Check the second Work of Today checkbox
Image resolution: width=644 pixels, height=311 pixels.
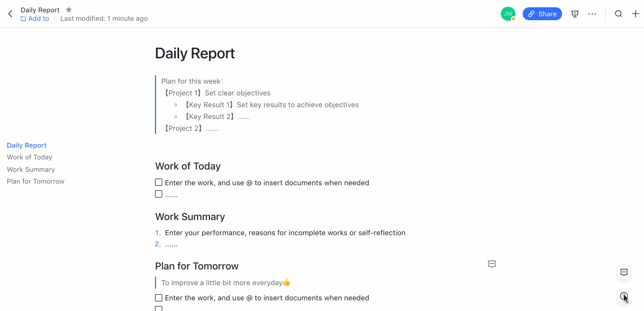[x=158, y=194]
